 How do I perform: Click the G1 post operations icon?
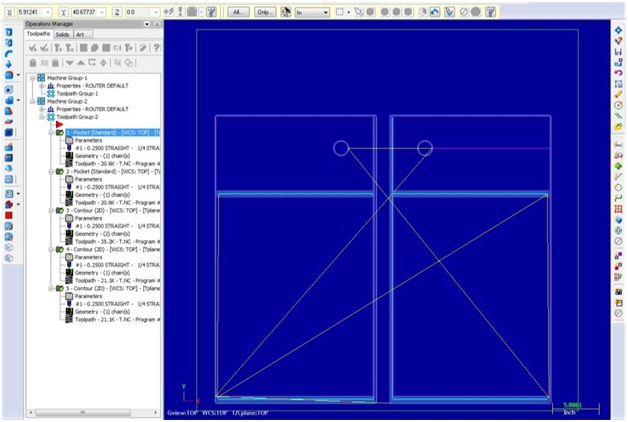tap(117, 48)
